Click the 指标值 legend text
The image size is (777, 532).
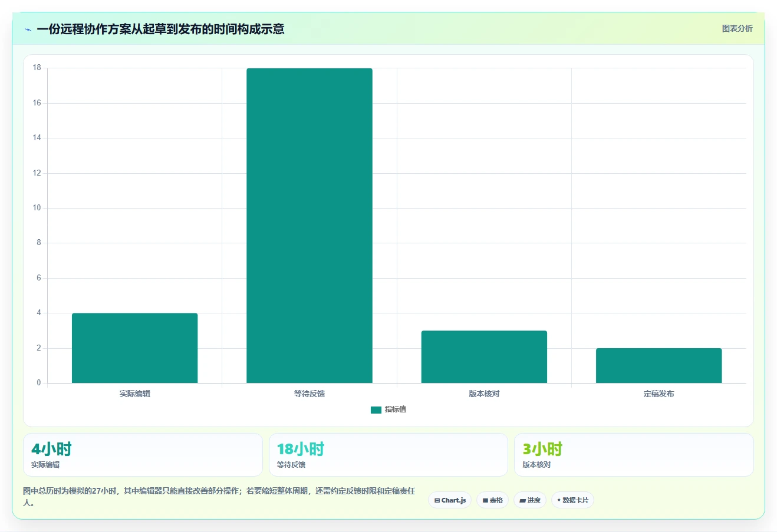point(396,409)
